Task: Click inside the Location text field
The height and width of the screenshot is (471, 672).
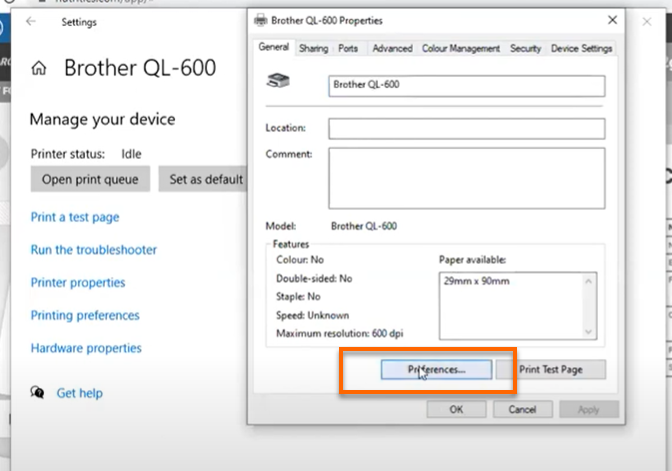Action: pos(466,128)
